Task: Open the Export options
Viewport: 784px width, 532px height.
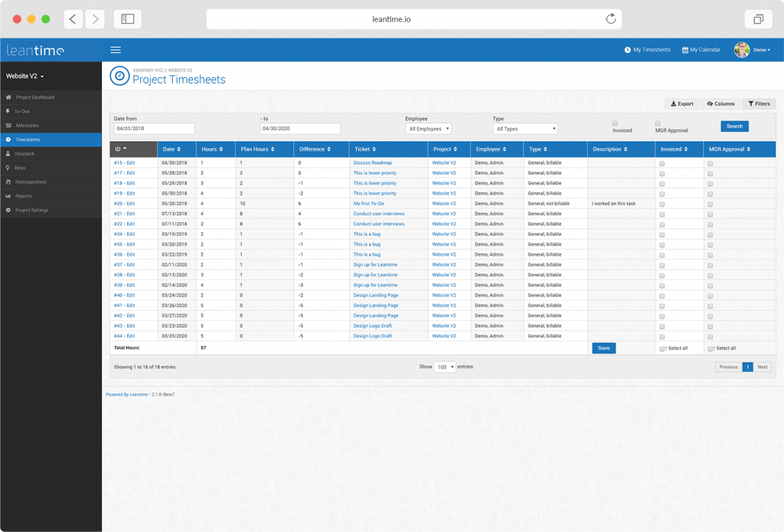Action: click(x=682, y=104)
